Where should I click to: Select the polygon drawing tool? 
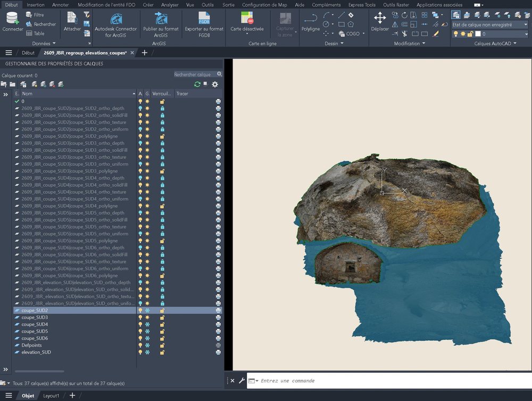coord(351,24)
